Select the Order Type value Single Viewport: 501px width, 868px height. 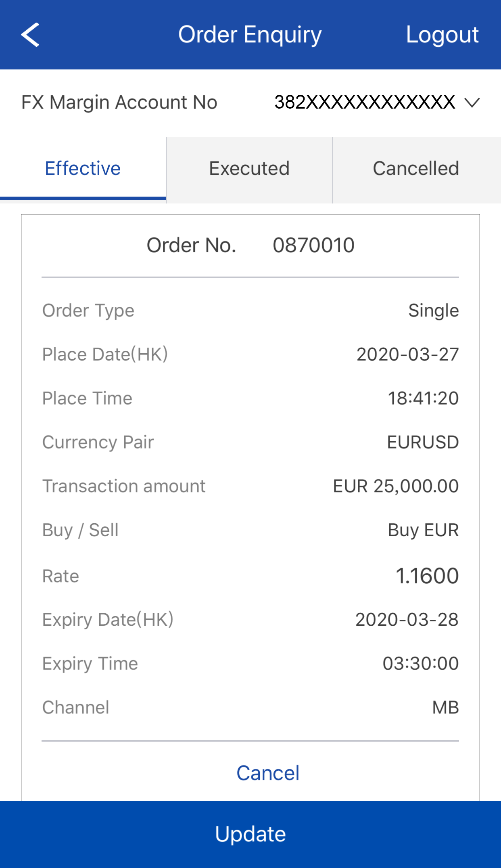pyautogui.click(x=433, y=311)
